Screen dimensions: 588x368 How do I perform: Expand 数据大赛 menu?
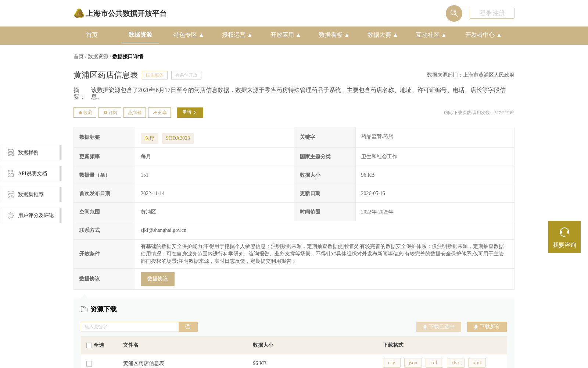383,35
